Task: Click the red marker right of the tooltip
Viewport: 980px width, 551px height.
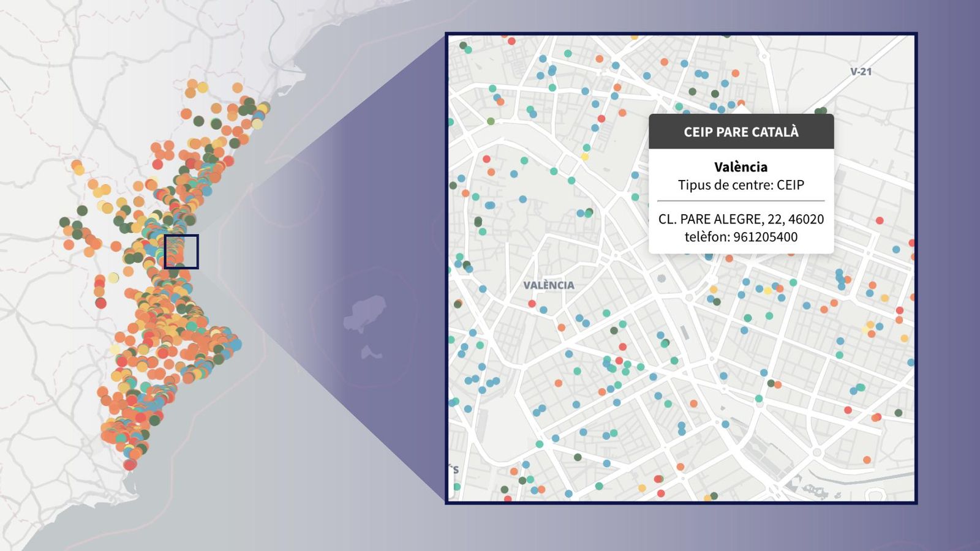Action: tap(880, 220)
